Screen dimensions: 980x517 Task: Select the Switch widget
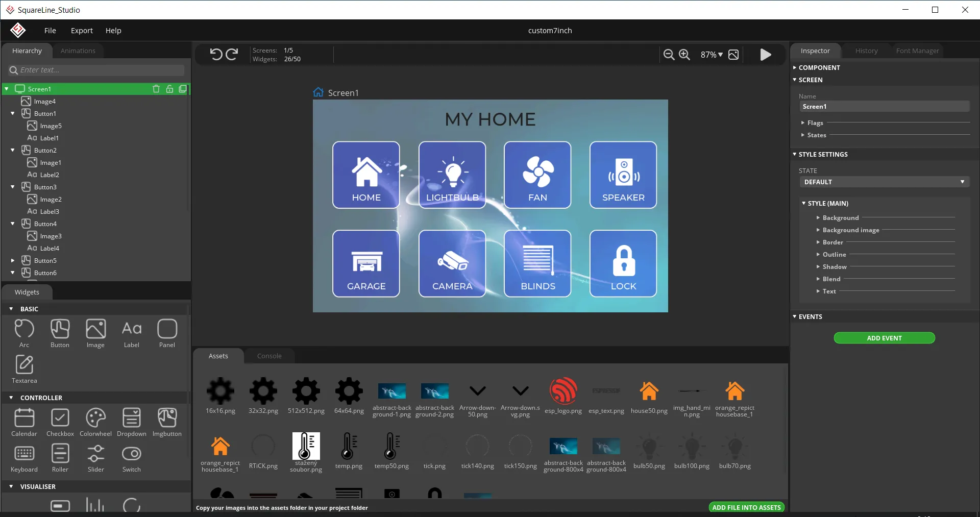point(131,458)
